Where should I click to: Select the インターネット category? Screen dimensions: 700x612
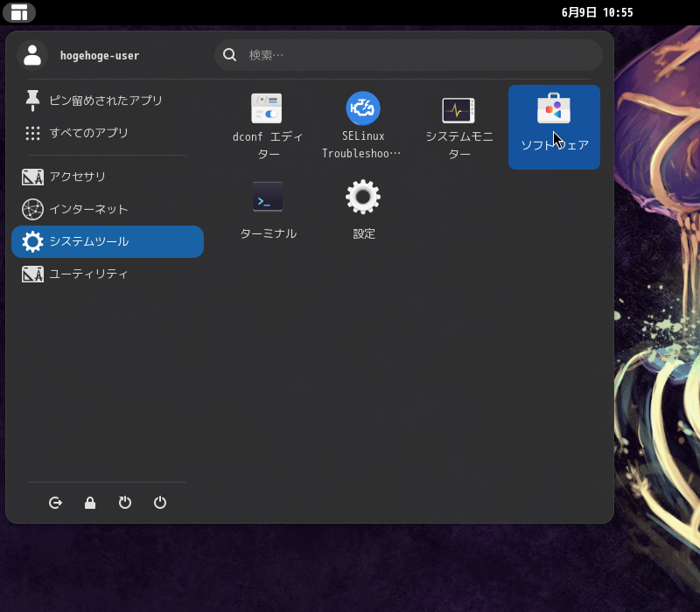pos(108,209)
